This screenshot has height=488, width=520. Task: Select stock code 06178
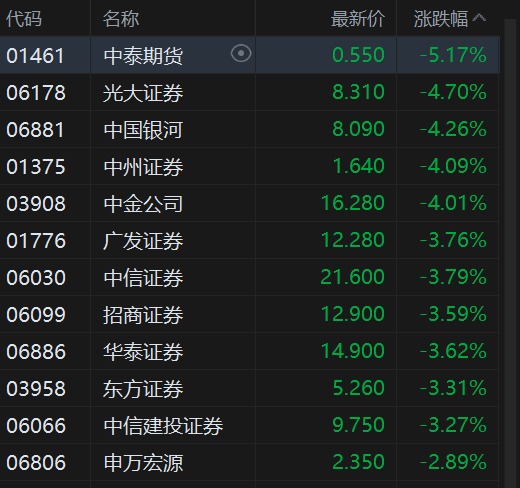coord(36,93)
